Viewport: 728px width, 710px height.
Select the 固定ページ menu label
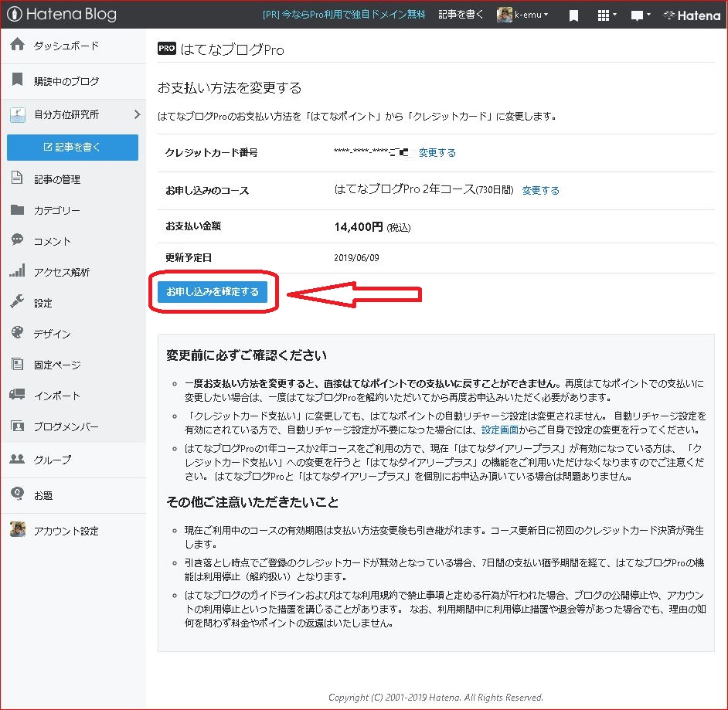[x=57, y=365]
